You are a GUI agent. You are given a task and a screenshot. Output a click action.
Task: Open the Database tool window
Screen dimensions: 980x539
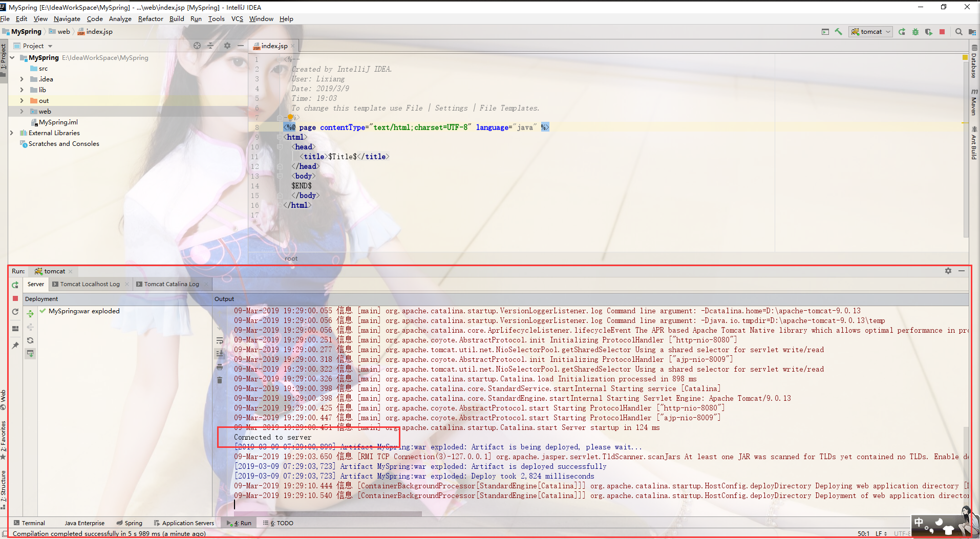(974, 61)
